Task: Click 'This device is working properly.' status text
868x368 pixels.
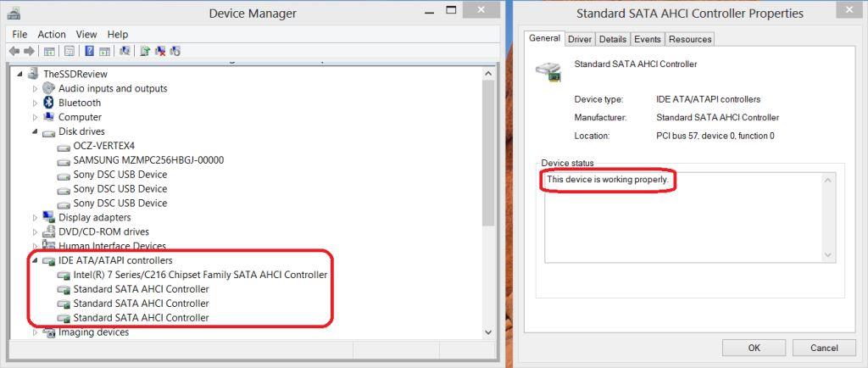Action: (608, 180)
